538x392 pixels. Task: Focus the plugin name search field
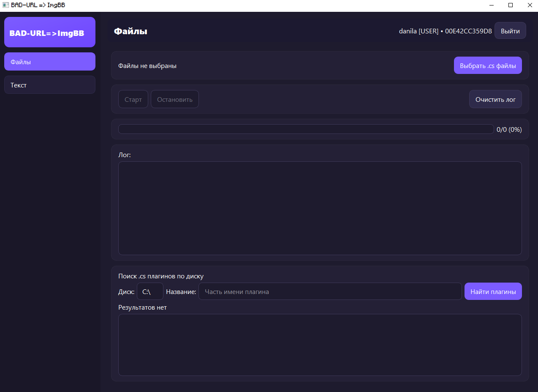[330, 291]
